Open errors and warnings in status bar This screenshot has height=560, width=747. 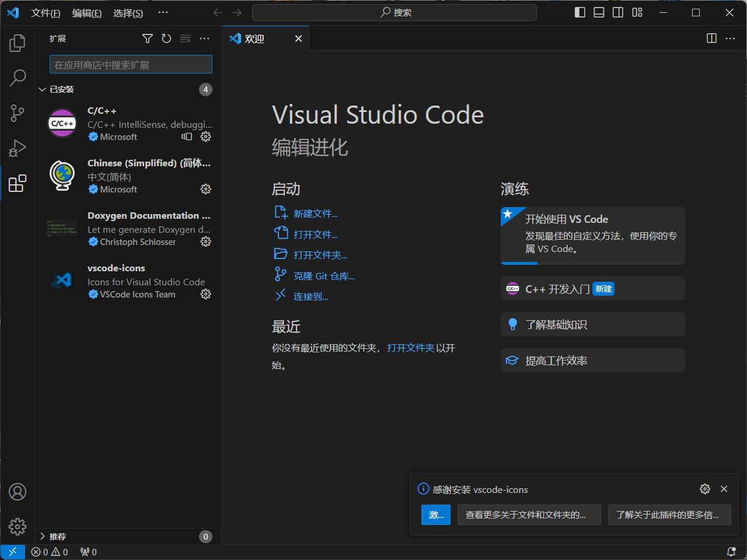[x=50, y=552]
